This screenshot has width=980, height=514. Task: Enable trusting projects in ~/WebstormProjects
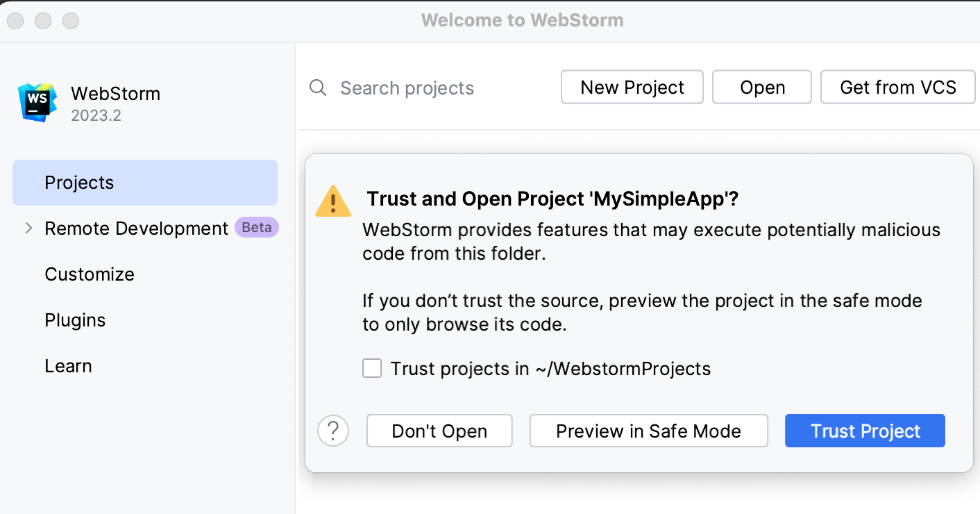[372, 368]
